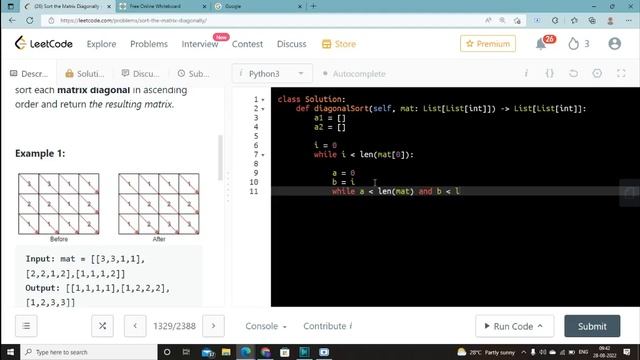
Task: Click the description panel scrollbar
Action: 221,158
